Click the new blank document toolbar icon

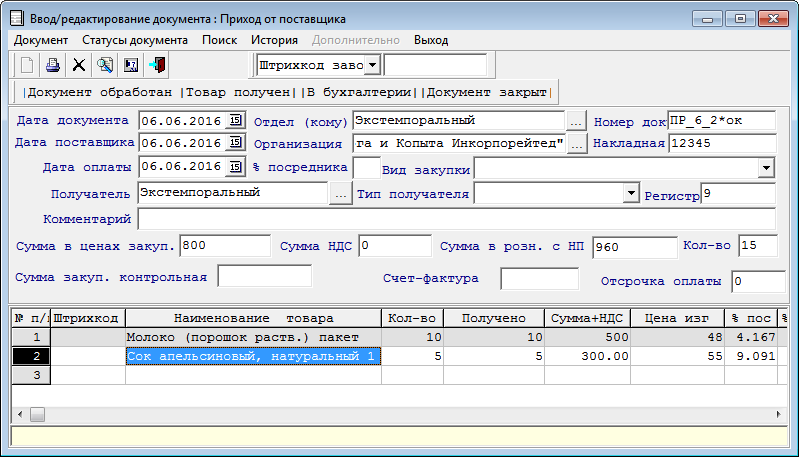[27, 65]
